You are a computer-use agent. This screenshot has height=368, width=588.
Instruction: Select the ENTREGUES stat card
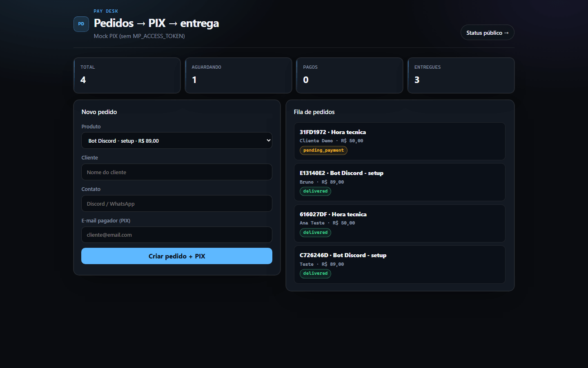tap(461, 75)
